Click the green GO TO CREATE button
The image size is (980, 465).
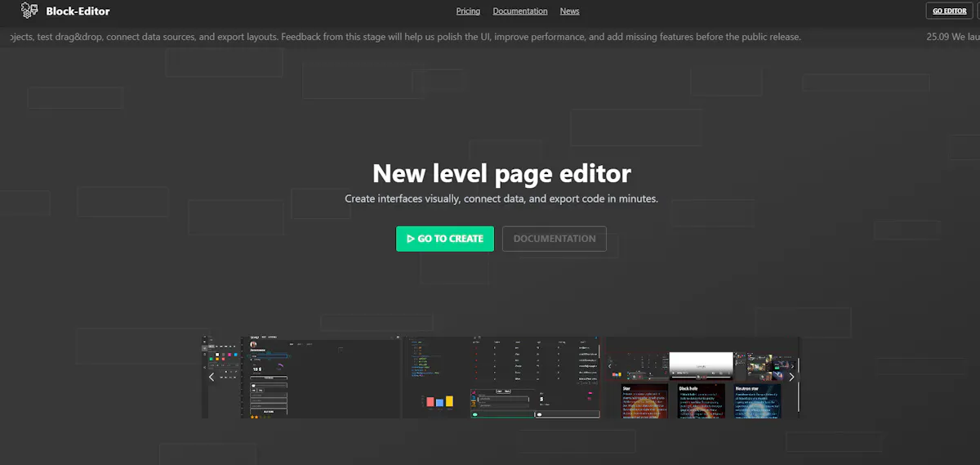pos(445,239)
